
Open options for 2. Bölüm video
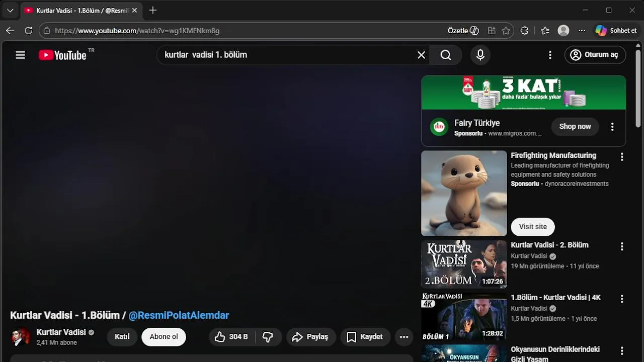[x=622, y=246]
